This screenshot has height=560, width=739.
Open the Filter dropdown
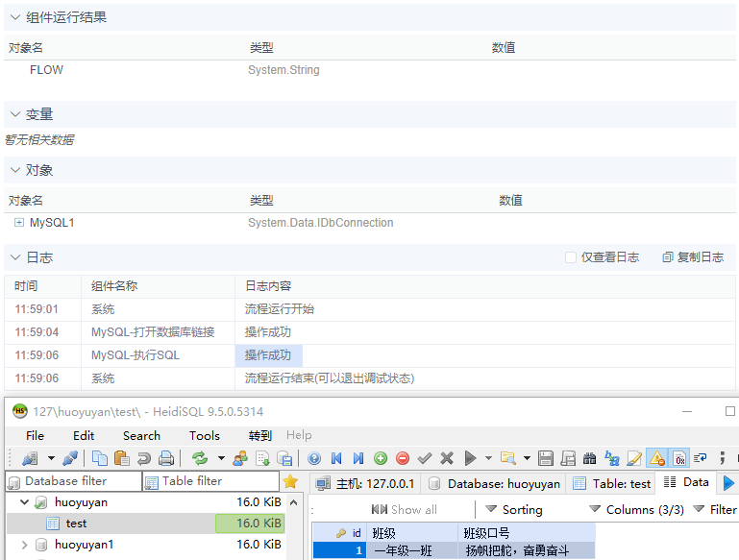714,510
